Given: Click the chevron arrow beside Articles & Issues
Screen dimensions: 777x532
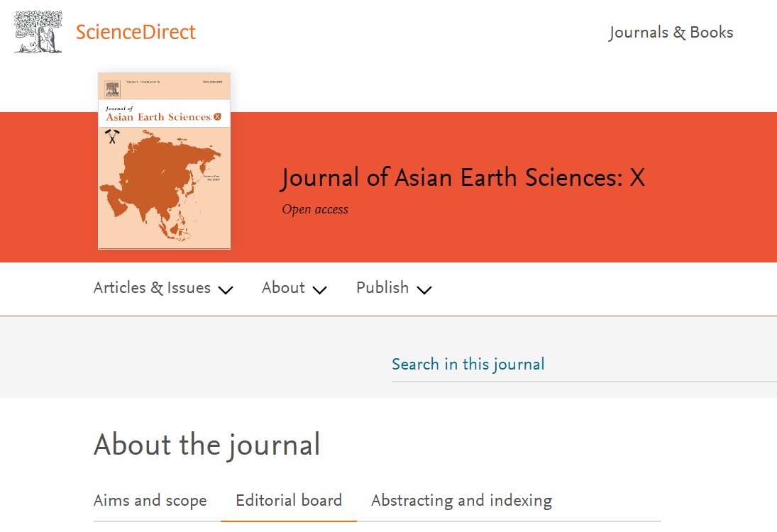Looking at the screenshot, I should coord(226,290).
